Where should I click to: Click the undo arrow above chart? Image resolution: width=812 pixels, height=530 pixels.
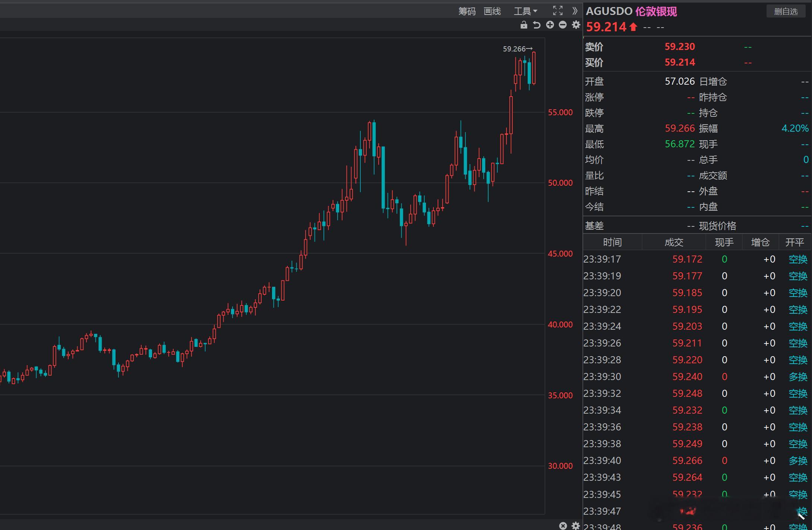(537, 25)
